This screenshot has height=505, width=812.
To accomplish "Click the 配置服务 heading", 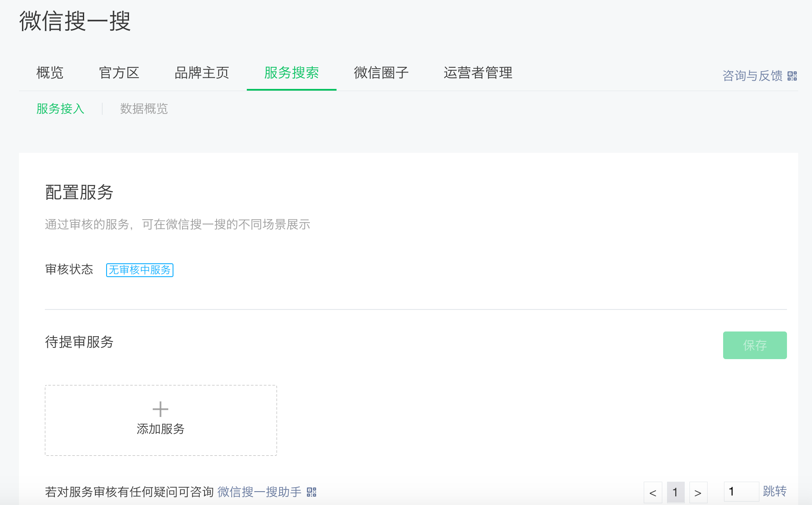I will (79, 192).
